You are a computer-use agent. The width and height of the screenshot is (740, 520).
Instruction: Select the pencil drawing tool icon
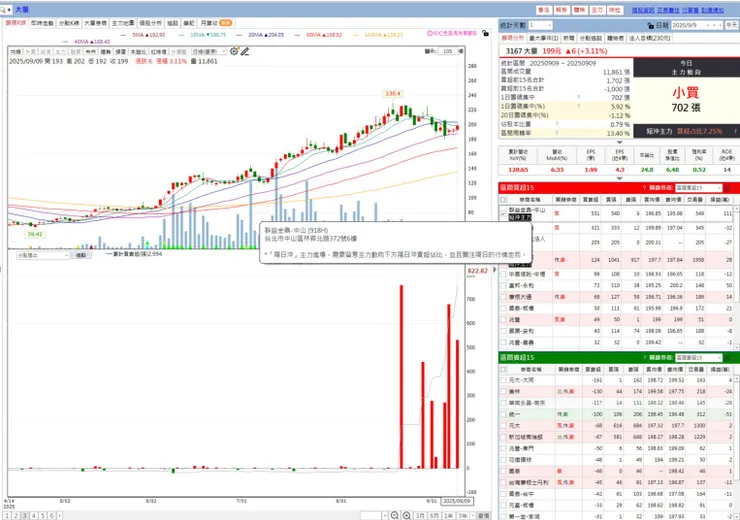click(x=244, y=51)
